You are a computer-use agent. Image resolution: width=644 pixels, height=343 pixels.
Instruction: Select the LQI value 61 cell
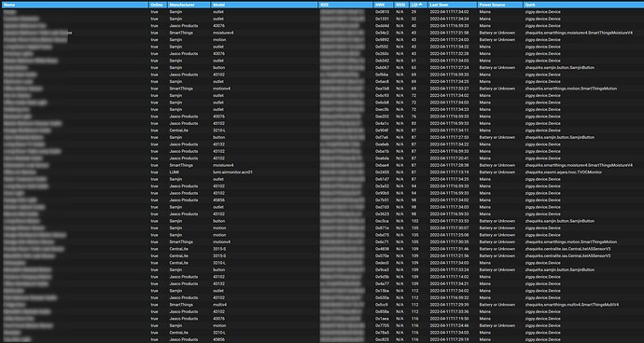click(x=413, y=61)
